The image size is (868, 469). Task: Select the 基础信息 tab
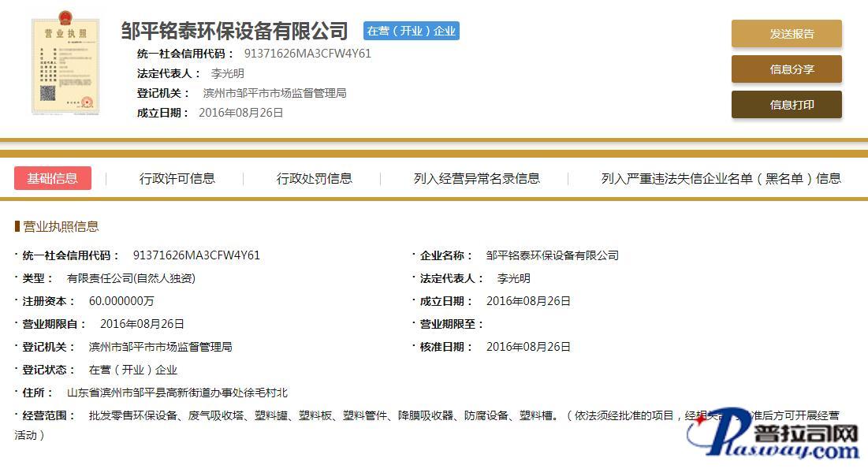click(53, 178)
